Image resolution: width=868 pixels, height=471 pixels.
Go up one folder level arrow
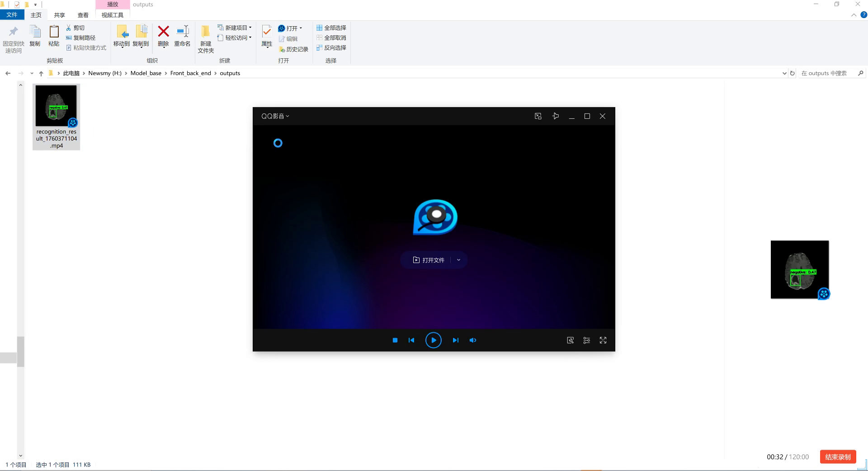tap(41, 73)
